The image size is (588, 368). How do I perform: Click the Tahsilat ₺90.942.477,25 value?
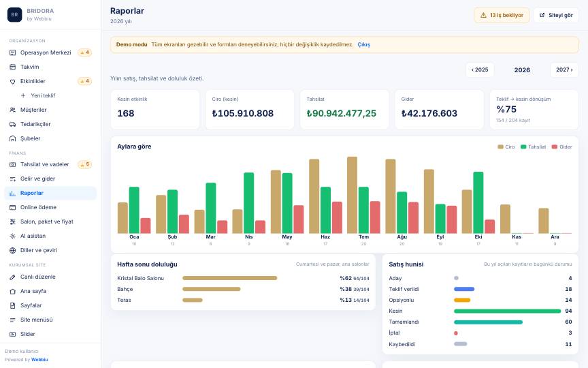click(341, 113)
